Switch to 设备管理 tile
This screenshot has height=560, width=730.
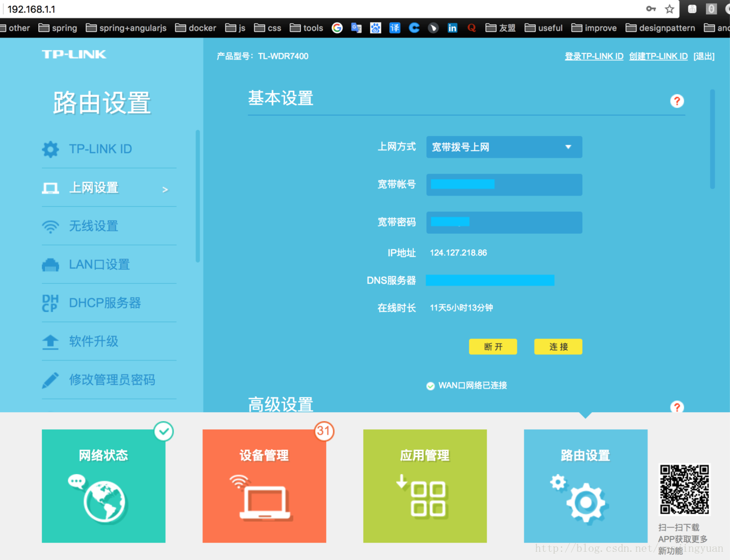[264, 486]
